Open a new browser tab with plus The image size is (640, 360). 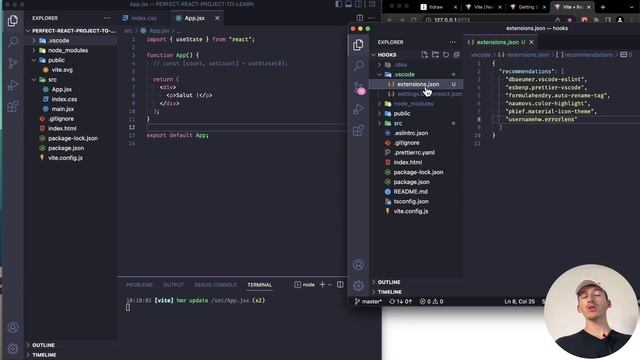[x=603, y=7]
